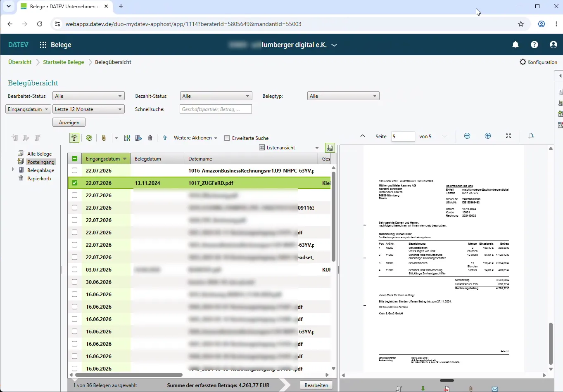
Task: Open a new browser tab
Action: pos(121,7)
